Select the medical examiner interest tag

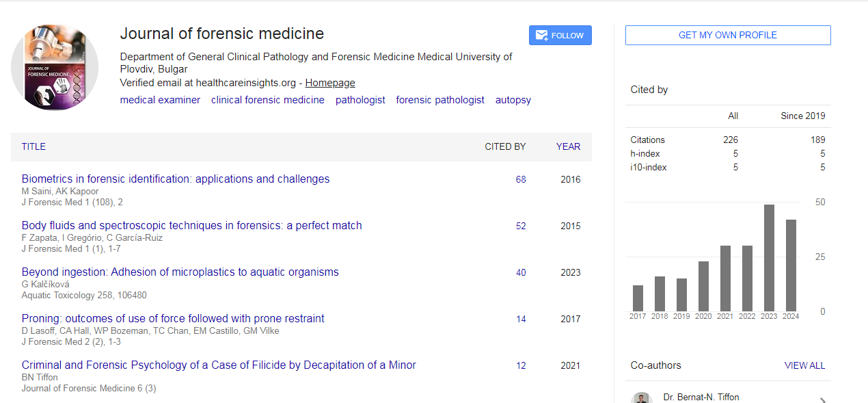(160, 100)
